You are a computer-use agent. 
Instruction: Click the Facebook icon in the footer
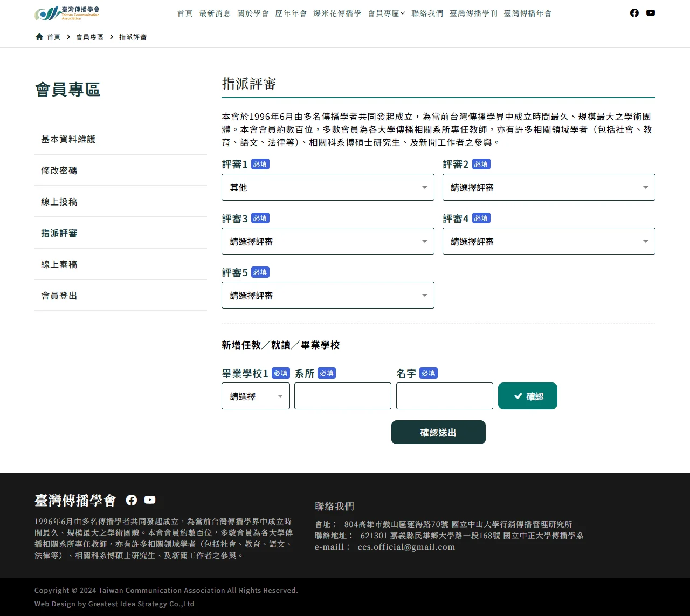point(131,499)
